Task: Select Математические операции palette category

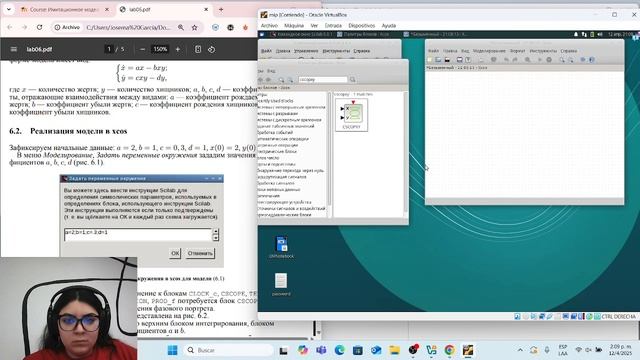Action: [x=283, y=139]
